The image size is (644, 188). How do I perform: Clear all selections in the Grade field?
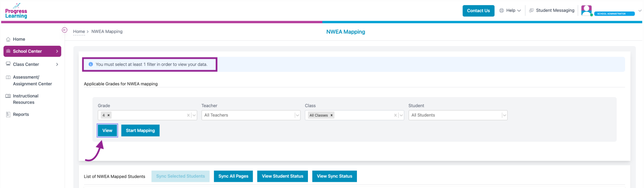pos(188,115)
